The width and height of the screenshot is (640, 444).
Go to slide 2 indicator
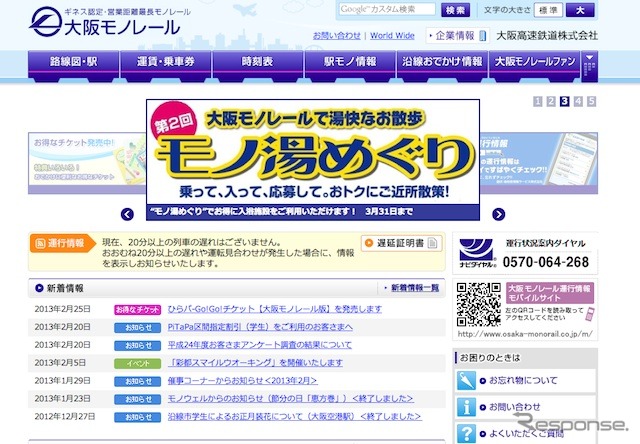click(x=551, y=101)
